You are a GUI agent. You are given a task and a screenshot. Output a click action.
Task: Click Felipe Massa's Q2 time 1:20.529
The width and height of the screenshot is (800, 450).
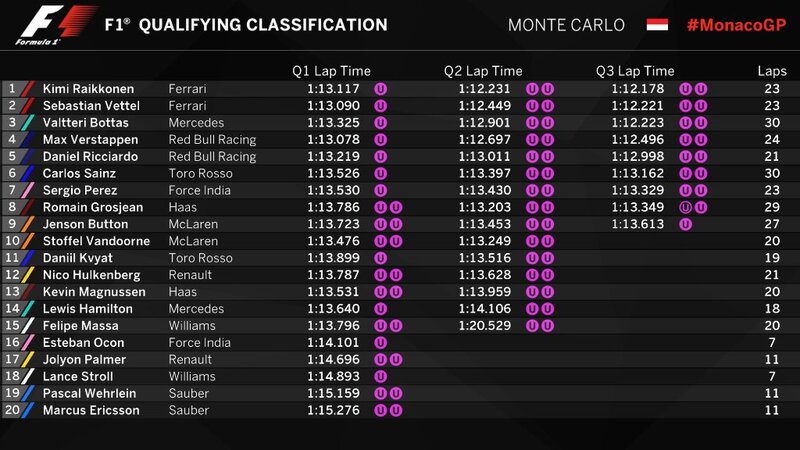tap(484, 325)
